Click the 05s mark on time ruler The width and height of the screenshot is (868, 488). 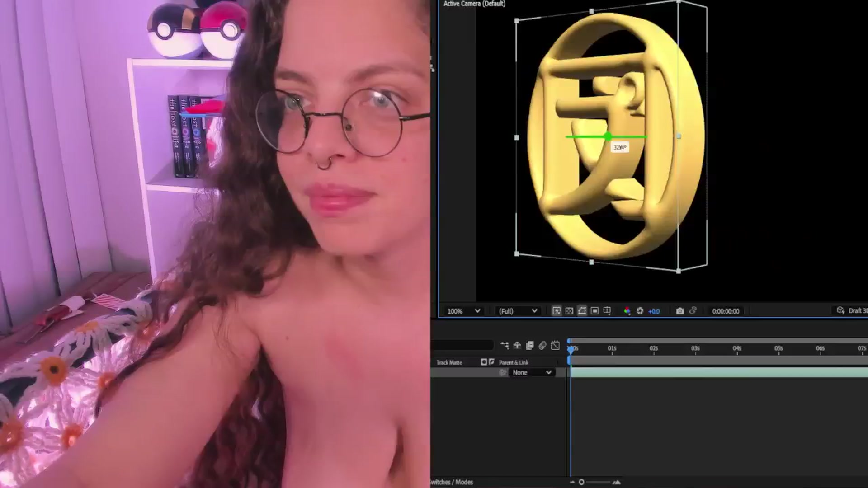click(778, 348)
